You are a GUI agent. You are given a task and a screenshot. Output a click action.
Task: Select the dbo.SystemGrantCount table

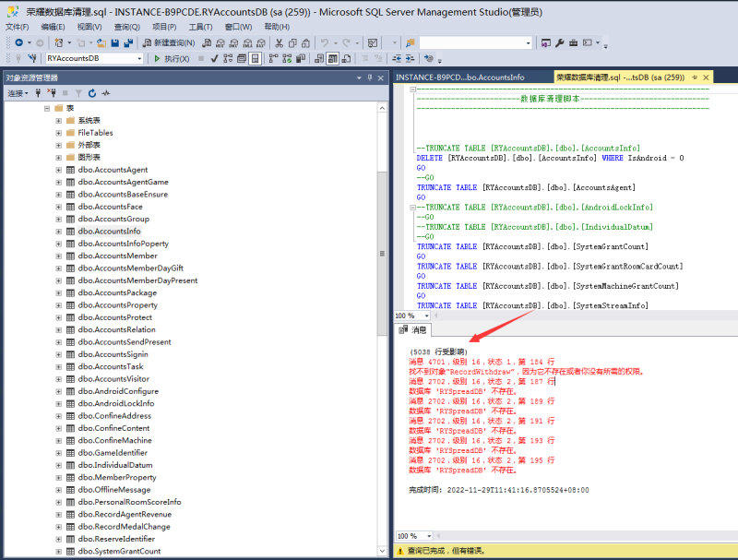(119, 551)
